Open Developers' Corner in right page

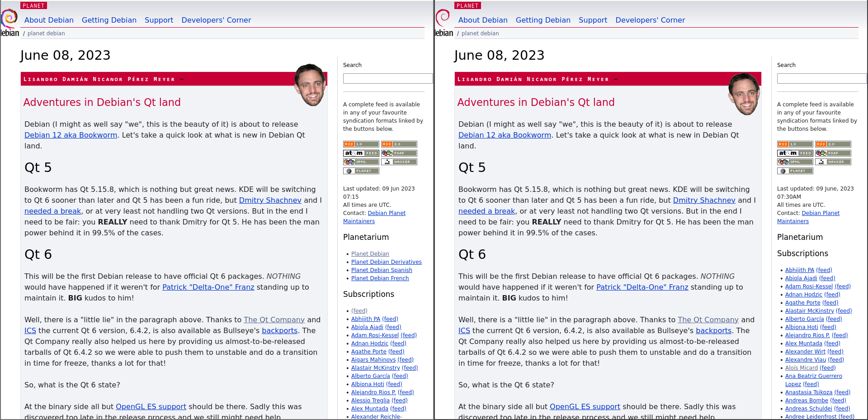point(650,20)
